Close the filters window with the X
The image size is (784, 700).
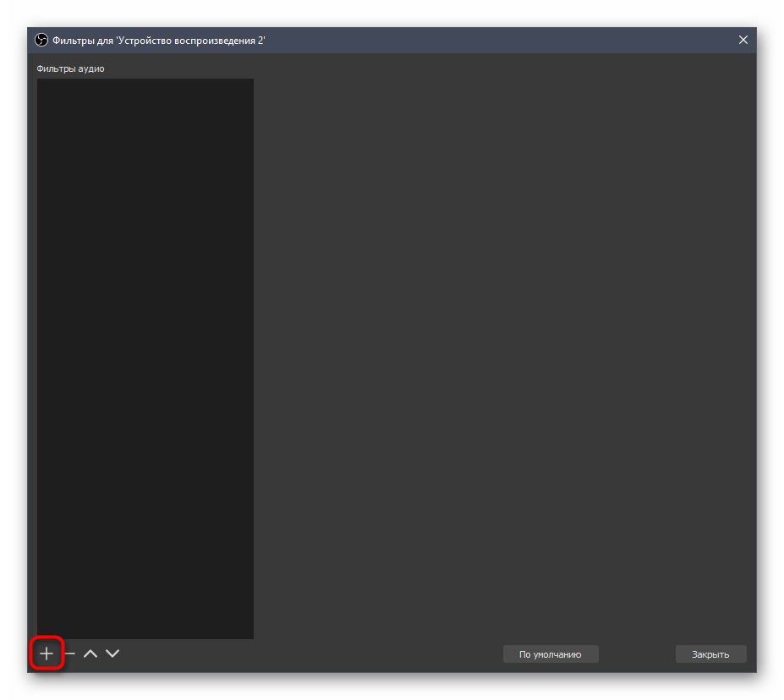[743, 40]
